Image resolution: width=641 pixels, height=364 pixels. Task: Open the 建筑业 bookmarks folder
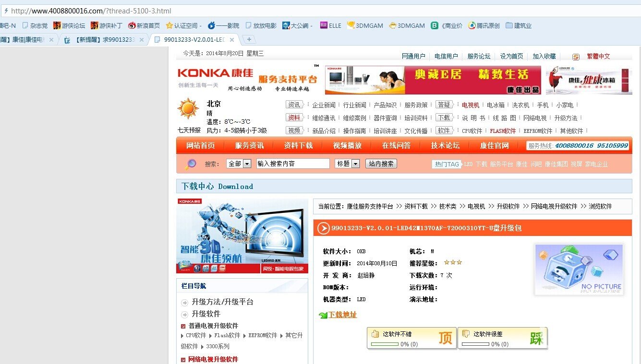[519, 25]
